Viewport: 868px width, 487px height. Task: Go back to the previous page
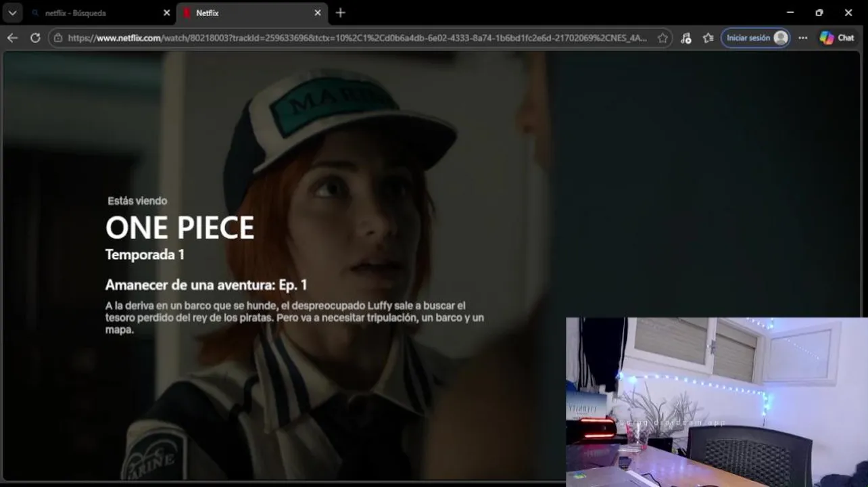(12, 38)
